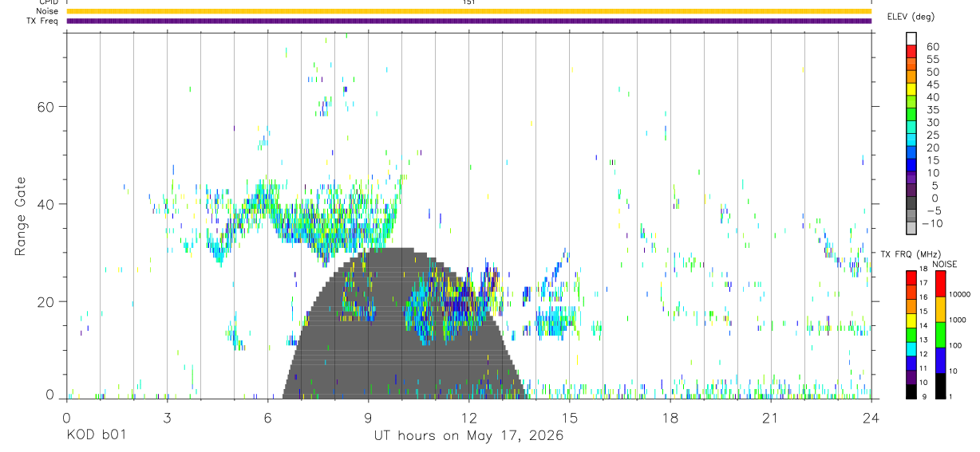Click the light gray bottom elevation swatch below -10
The width and height of the screenshot is (980, 452).
[x=911, y=230]
